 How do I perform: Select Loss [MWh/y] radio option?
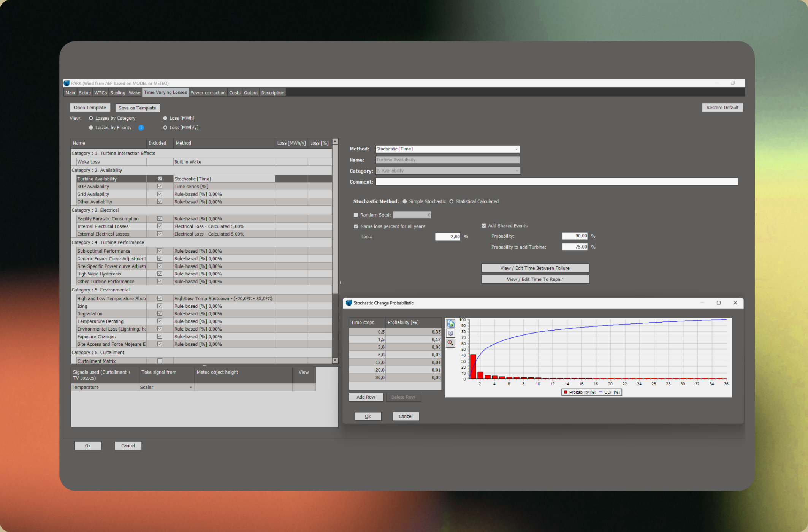[165, 128]
